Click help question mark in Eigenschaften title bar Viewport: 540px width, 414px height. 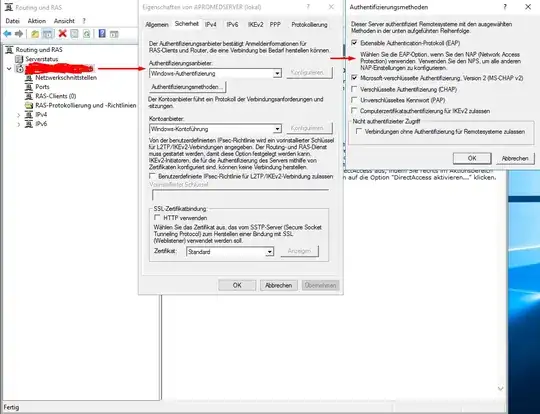(308, 7)
